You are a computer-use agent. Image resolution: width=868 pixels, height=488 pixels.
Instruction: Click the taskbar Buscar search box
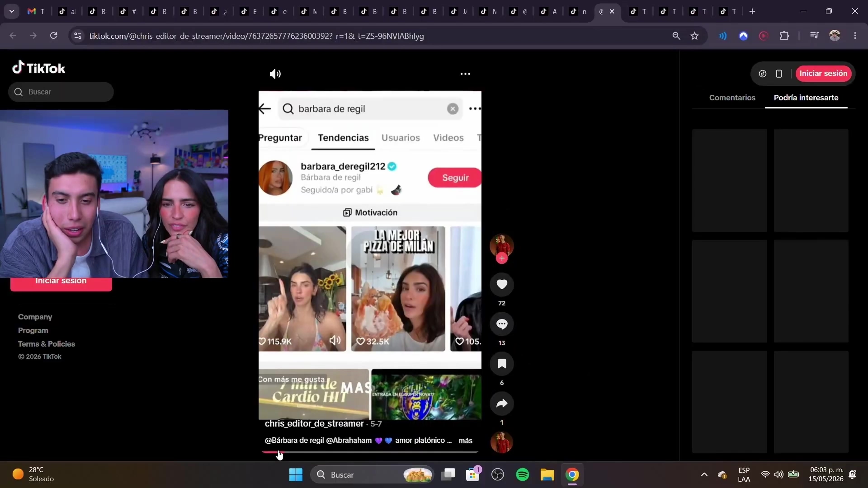tap(372, 475)
